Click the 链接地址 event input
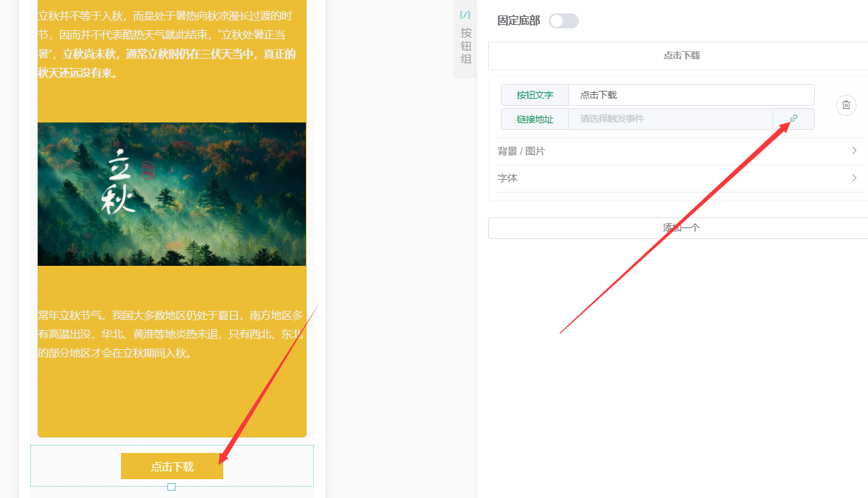The width and height of the screenshot is (868, 498). (x=671, y=119)
